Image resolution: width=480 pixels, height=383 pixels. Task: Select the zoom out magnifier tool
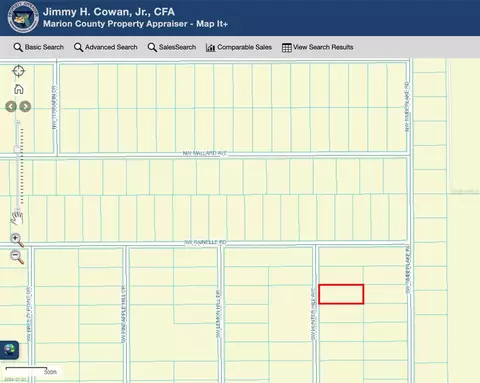point(17,257)
